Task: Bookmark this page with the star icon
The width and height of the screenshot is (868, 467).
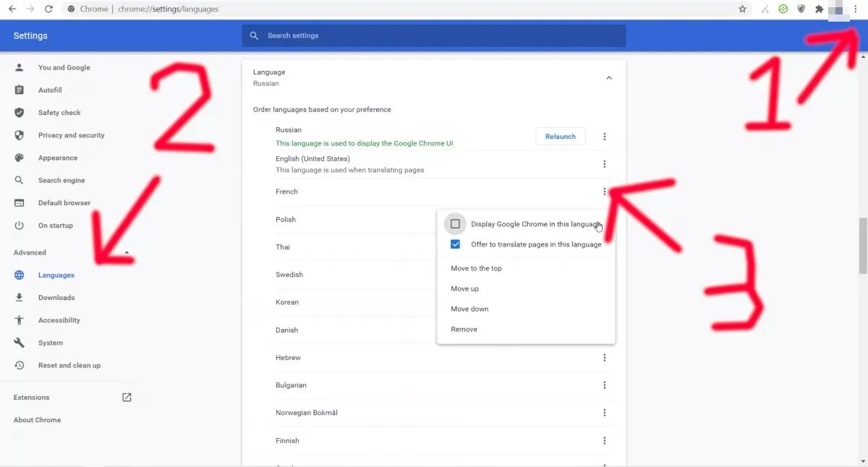Action: coord(742,9)
